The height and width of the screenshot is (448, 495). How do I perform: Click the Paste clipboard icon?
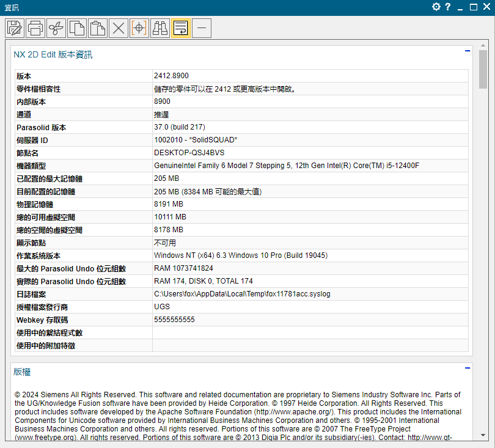tap(98, 28)
